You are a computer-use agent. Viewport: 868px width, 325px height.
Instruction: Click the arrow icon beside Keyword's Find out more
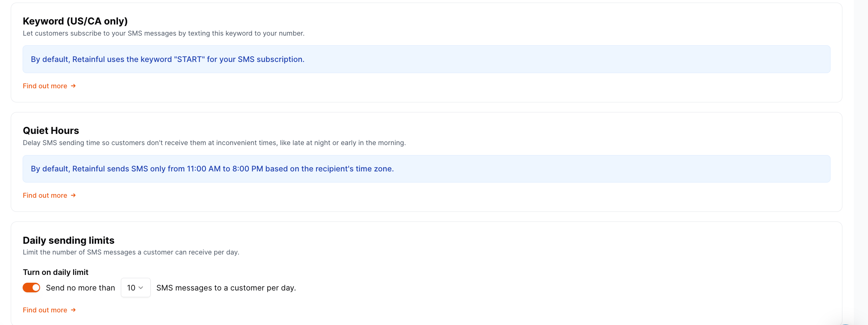pyautogui.click(x=73, y=86)
